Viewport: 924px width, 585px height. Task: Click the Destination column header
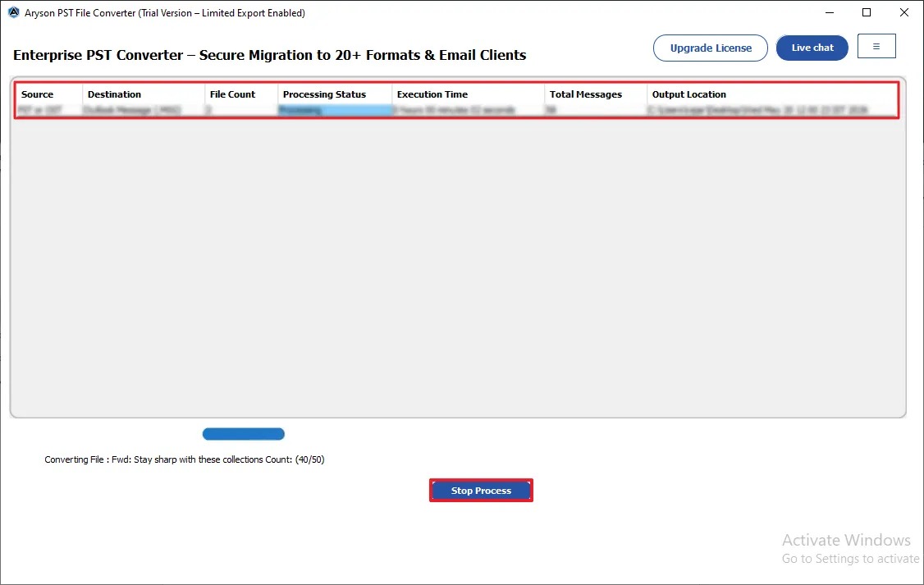point(144,94)
